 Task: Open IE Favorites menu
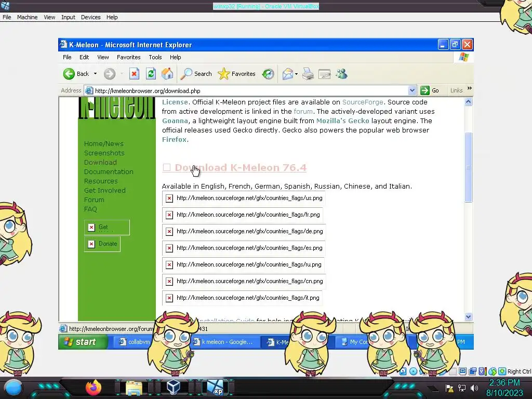pyautogui.click(x=129, y=57)
